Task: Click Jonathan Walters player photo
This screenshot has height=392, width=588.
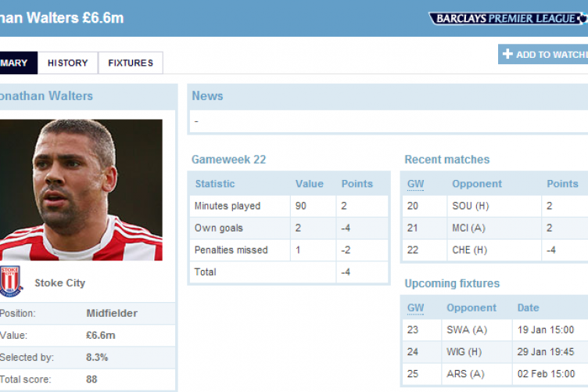Action: click(x=81, y=190)
